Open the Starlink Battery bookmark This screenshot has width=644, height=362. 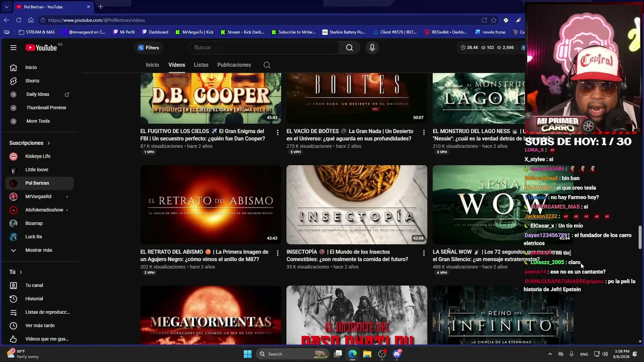[x=344, y=32]
